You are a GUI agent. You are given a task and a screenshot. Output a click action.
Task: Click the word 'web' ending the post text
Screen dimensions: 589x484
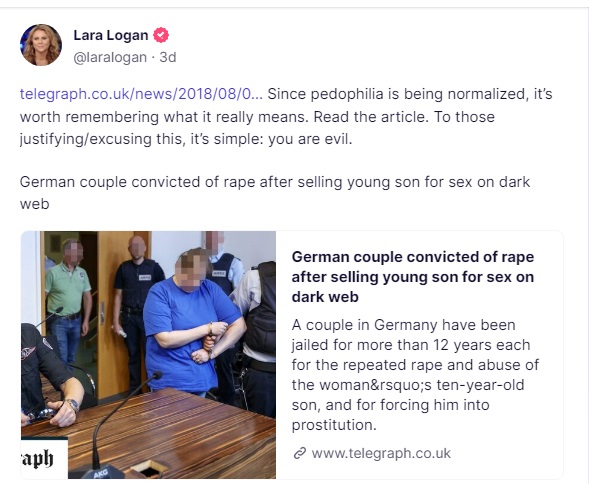pyautogui.click(x=35, y=204)
